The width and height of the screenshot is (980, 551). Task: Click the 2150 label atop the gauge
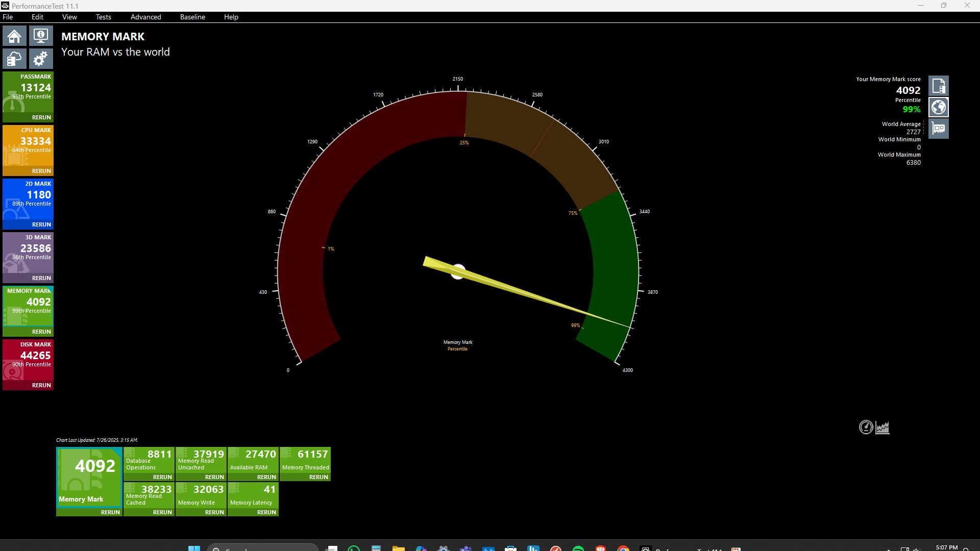[x=458, y=79]
